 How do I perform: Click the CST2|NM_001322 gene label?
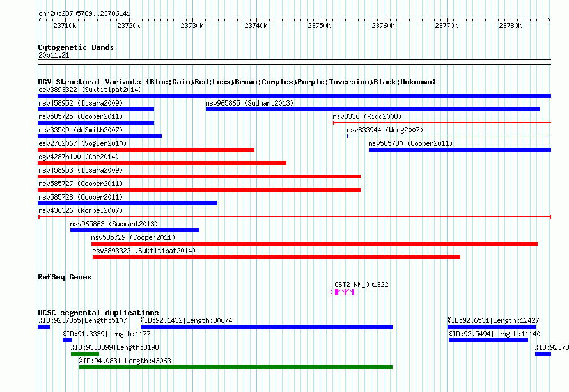tap(361, 285)
